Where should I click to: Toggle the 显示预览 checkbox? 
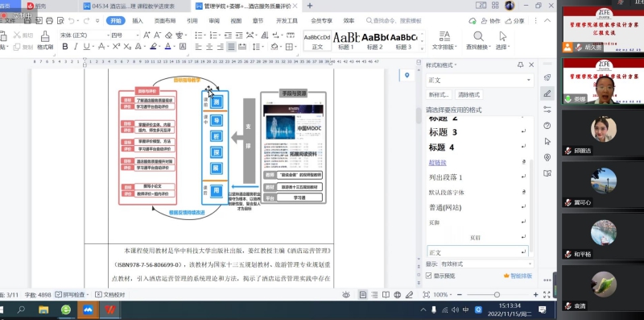(x=429, y=276)
